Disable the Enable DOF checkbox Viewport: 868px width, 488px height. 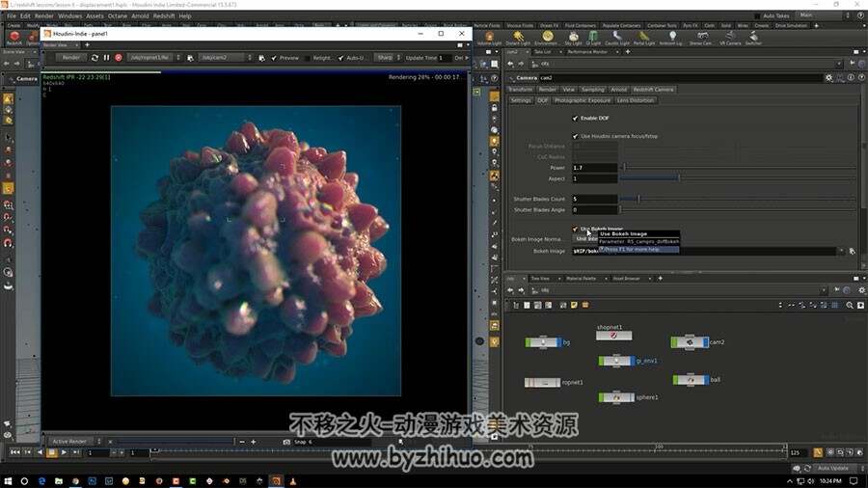(x=575, y=119)
